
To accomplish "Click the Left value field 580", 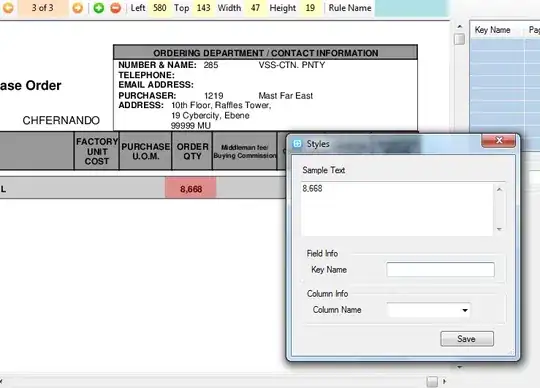I will [x=159, y=8].
